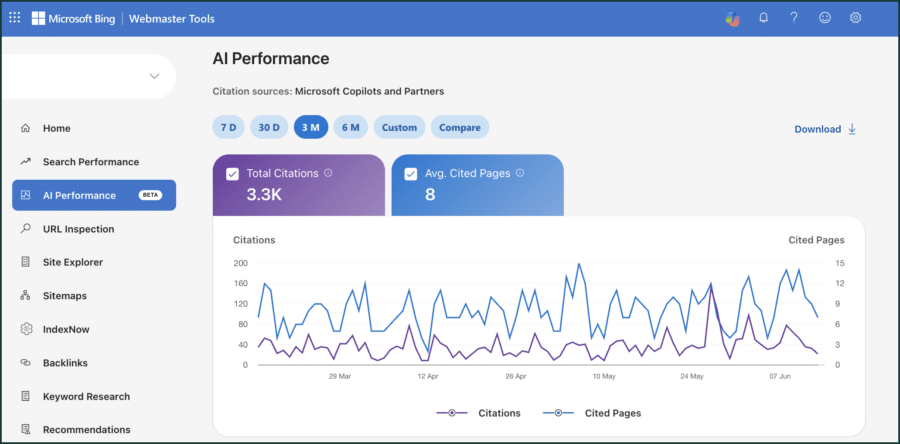Select the 30 D time range
Viewport: 900px width, 444px height.
(x=269, y=127)
